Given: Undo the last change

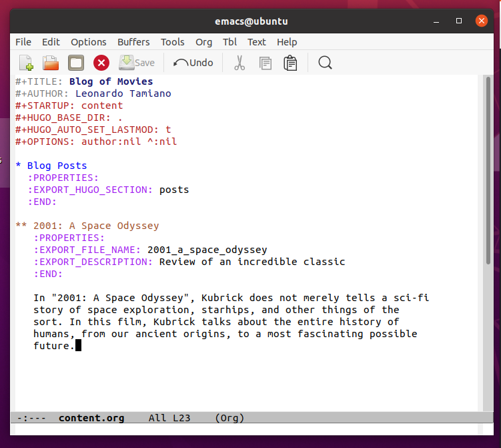Looking at the screenshot, I should tap(193, 63).
